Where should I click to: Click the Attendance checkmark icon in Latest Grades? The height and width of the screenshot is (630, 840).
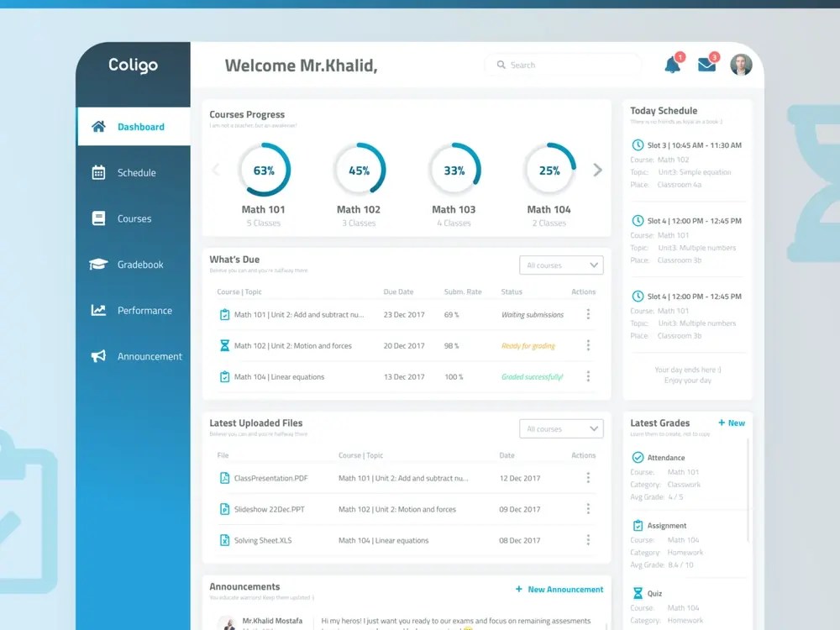click(638, 458)
